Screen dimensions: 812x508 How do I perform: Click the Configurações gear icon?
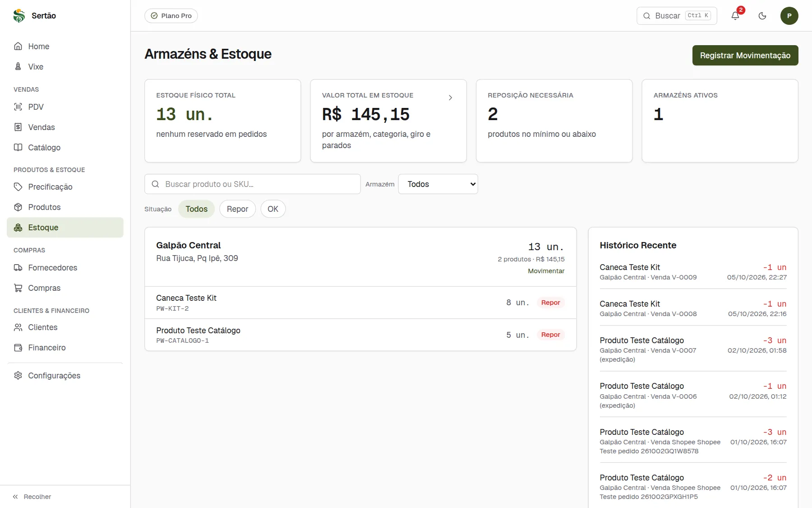point(18,376)
